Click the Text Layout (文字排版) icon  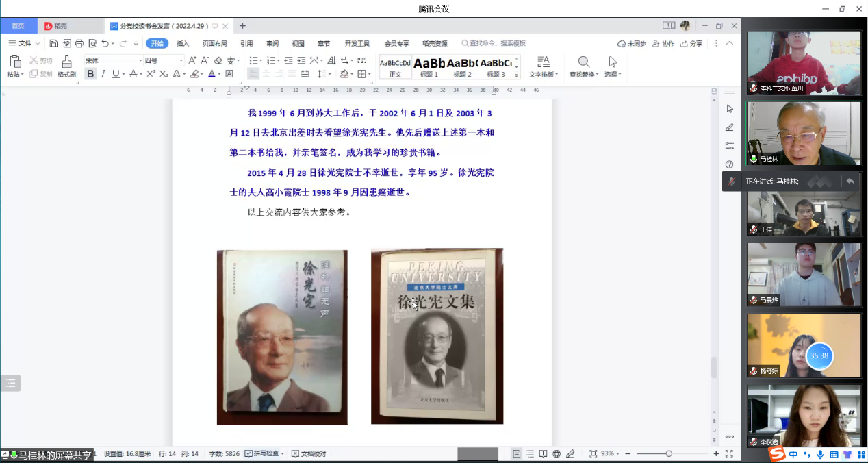[x=544, y=62]
